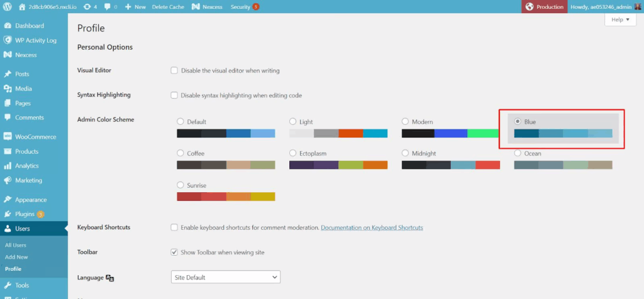This screenshot has height=299, width=644.
Task: Open the comments bubble icon in admin bar
Action: [x=107, y=6]
